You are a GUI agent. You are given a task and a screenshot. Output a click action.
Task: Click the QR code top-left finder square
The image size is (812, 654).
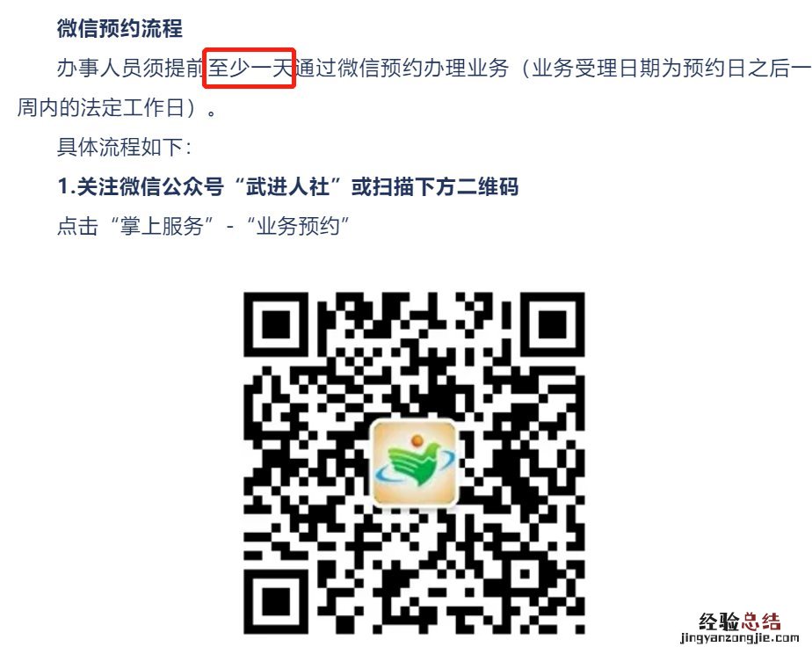point(276,324)
